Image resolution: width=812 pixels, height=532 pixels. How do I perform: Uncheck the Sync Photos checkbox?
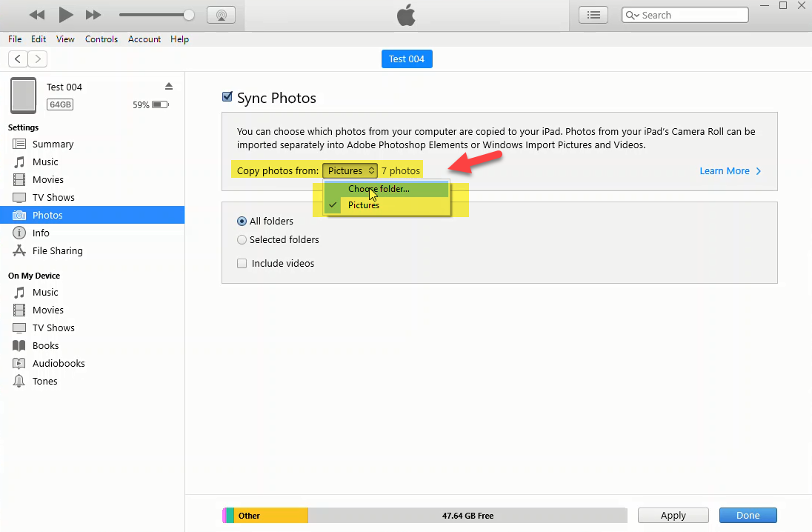(227, 97)
